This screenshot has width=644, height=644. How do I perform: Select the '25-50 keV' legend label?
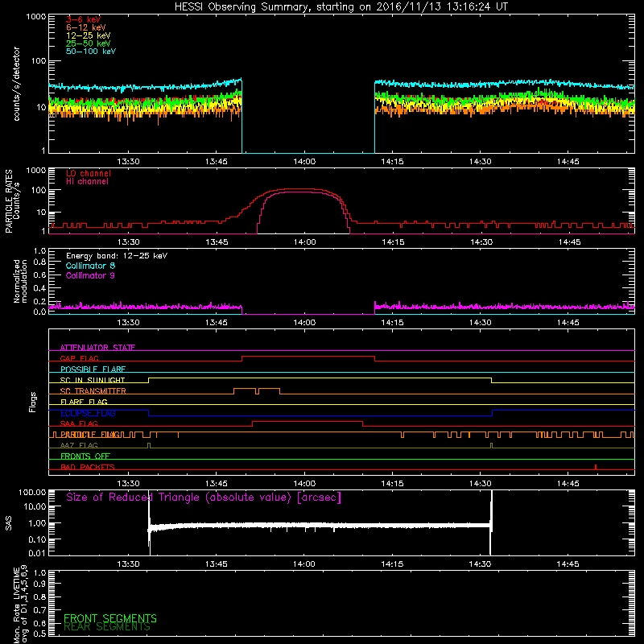89,43
